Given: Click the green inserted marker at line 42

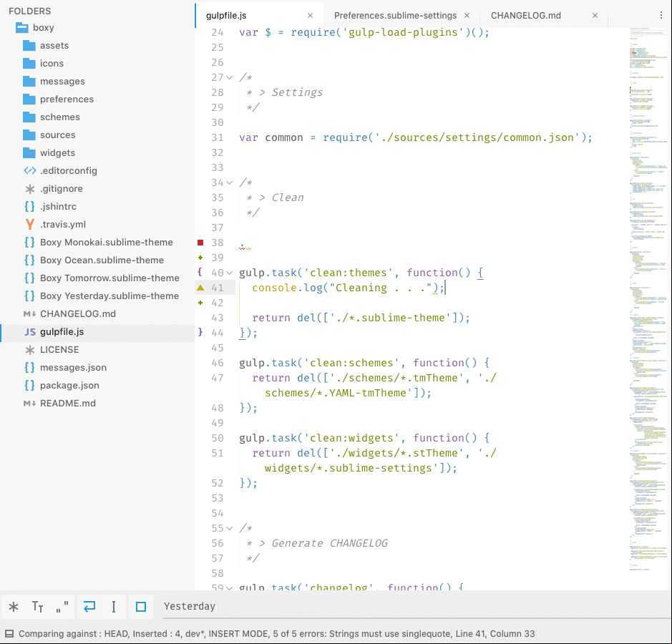Looking at the screenshot, I should coord(200,303).
